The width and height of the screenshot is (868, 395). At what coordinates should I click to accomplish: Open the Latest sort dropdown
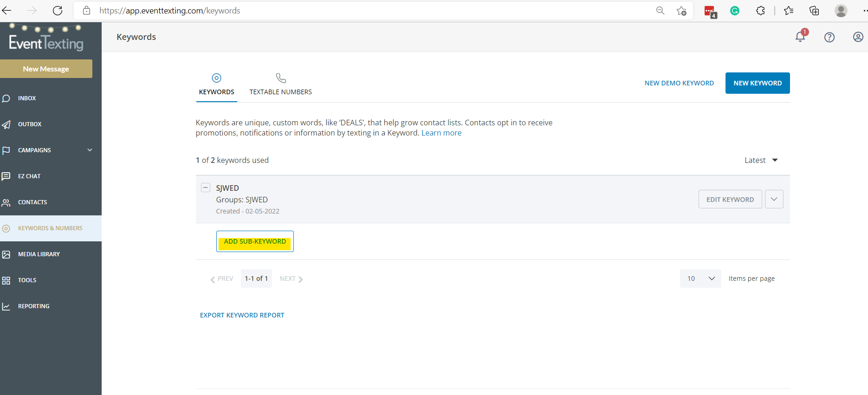(761, 160)
